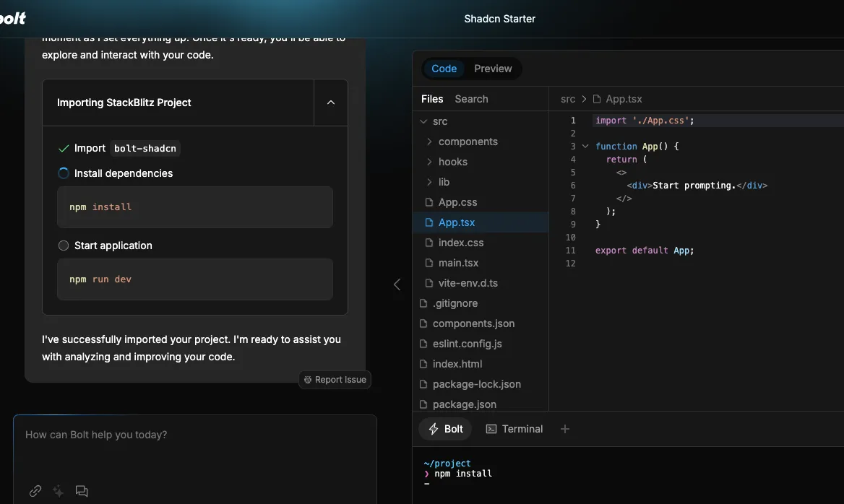The image size is (844, 504).
Task: Click the enhance prompt sparkles icon
Action: pyautogui.click(x=58, y=490)
